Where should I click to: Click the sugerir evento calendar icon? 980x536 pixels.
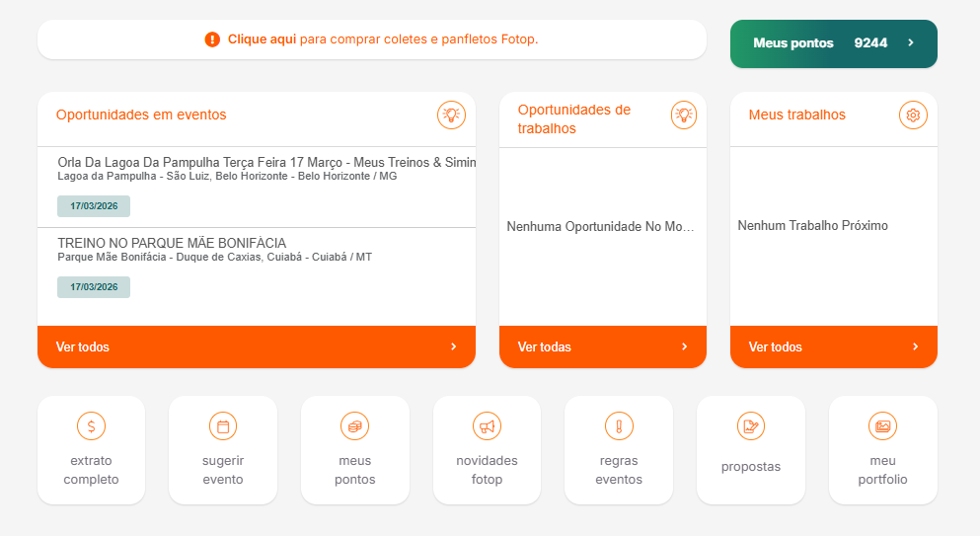coord(223,426)
